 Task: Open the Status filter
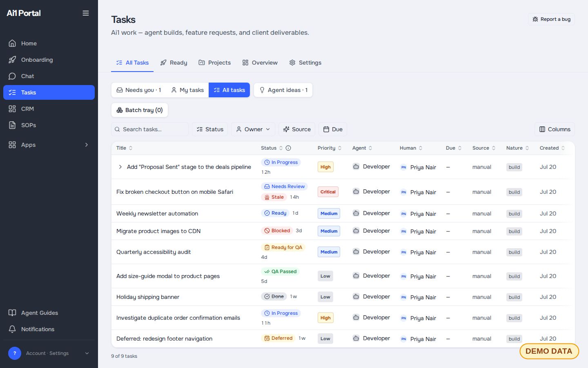(x=210, y=129)
